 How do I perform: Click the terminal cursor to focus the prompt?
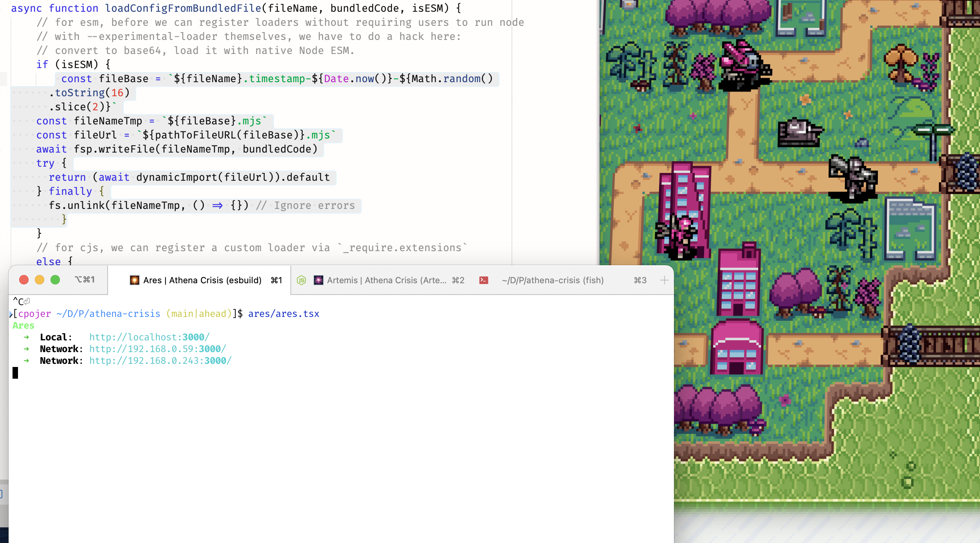pyautogui.click(x=16, y=373)
